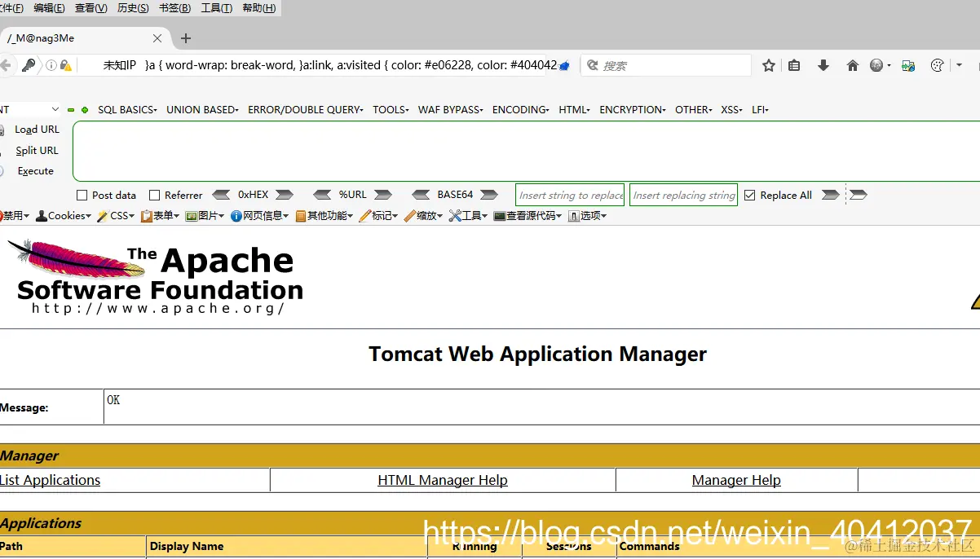Open the 工具 web developer toolbar menu
The height and width of the screenshot is (559, 980).
469,216
